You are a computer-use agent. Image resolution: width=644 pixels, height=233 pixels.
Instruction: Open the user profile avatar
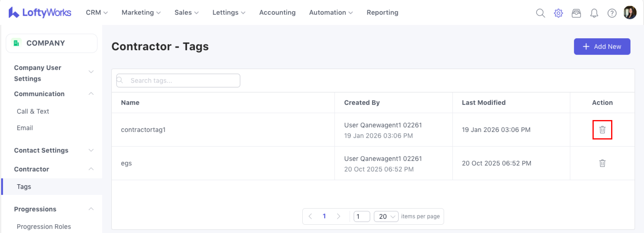pyautogui.click(x=630, y=12)
